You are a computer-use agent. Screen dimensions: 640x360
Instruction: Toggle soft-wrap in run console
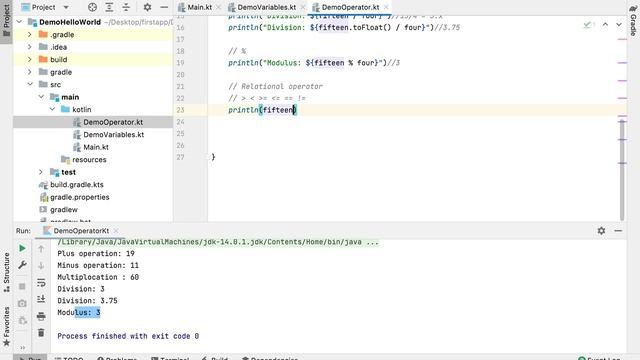(41, 282)
